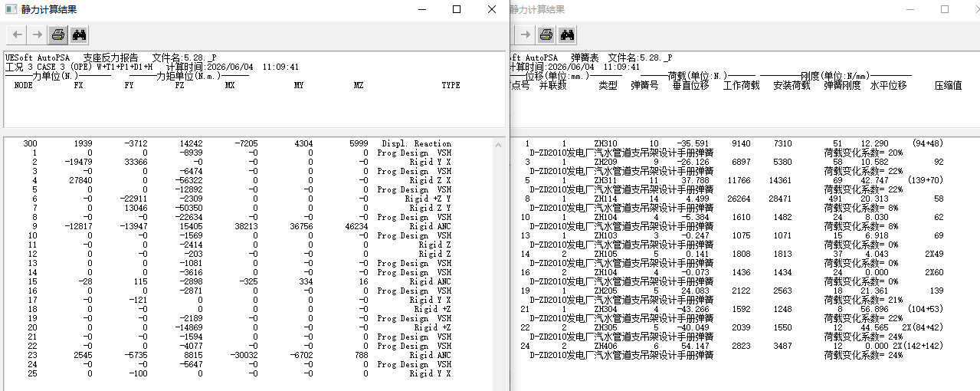This screenshot has height=391, width=980.
Task: Click the NODE column header
Action: (24, 85)
